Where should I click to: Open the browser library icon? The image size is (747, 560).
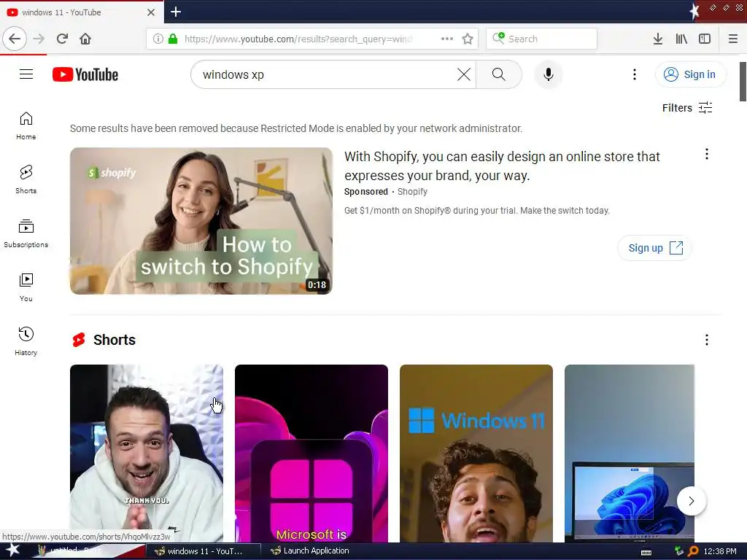click(681, 39)
